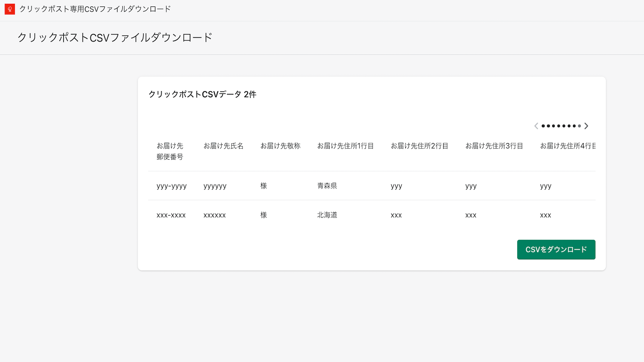This screenshot has width=644, height=362.
Task: Select the 北海道 address cell
Action: tap(326, 215)
